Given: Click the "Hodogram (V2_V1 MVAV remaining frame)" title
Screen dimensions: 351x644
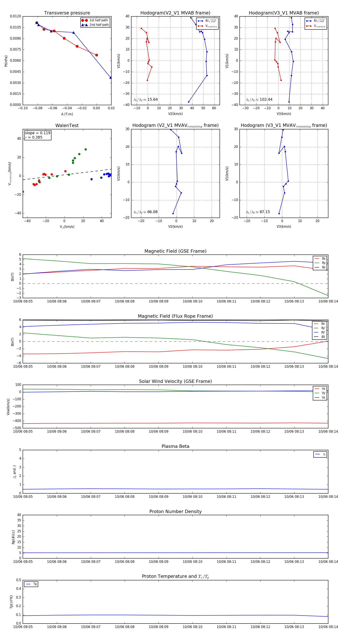Looking at the screenshot, I should pos(175,125).
